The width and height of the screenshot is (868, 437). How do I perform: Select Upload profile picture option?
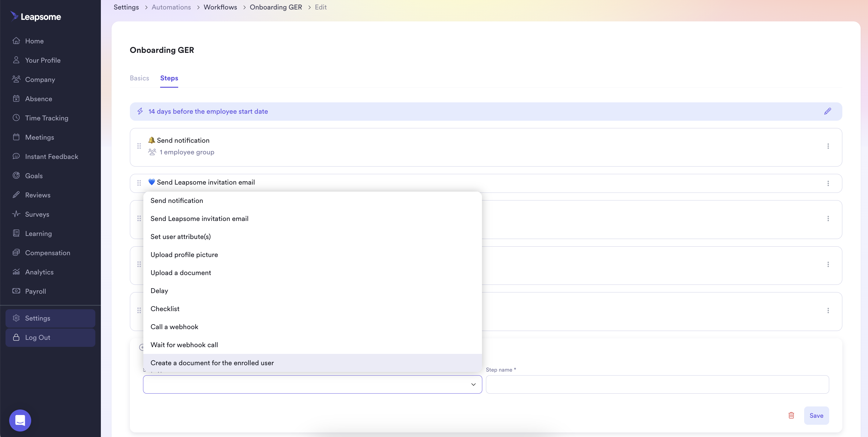point(312,255)
